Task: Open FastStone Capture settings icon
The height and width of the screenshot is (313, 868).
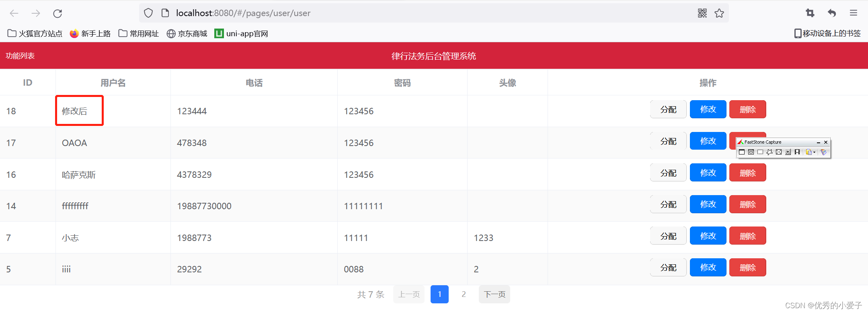Action: 823,152
